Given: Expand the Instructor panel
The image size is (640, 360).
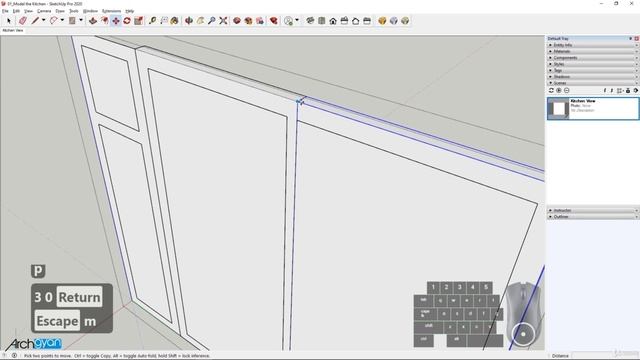Looking at the screenshot, I should pos(593,210).
